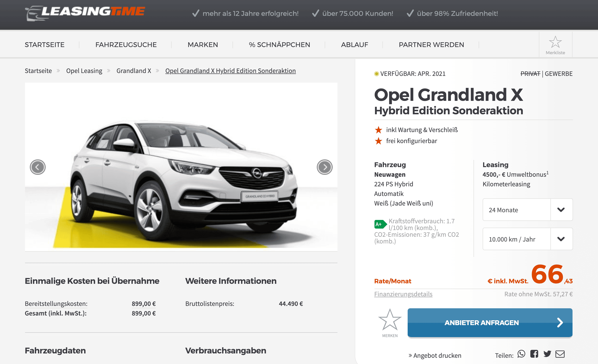Click the Verbrauchsangaben heading
598x364 pixels.
pos(226,351)
